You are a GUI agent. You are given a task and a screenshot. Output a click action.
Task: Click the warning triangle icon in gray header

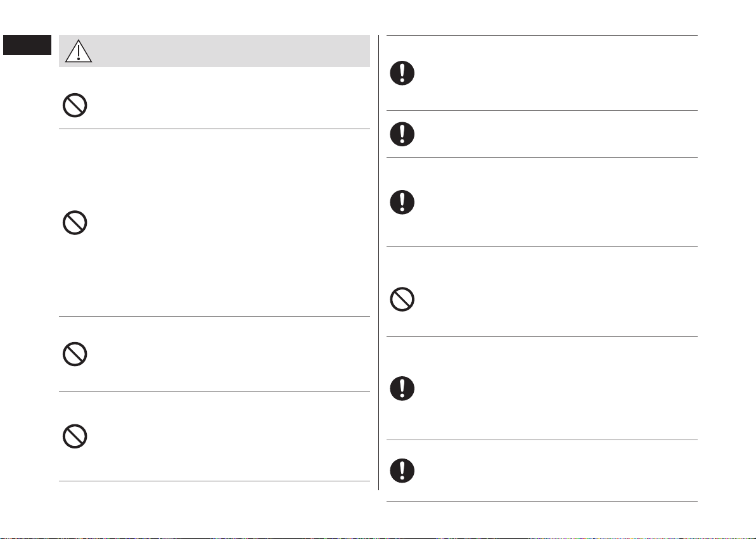click(x=79, y=51)
